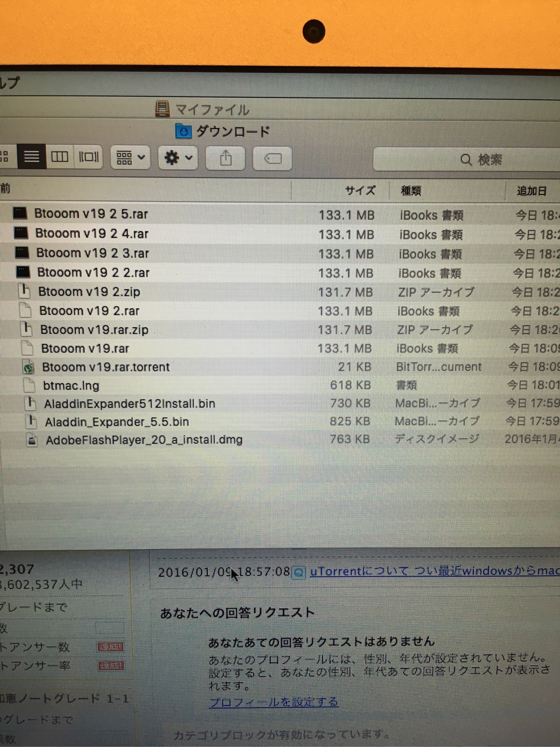560x747 pixels.
Task: Open プロフィールを設定する link in browser
Action: (x=273, y=702)
